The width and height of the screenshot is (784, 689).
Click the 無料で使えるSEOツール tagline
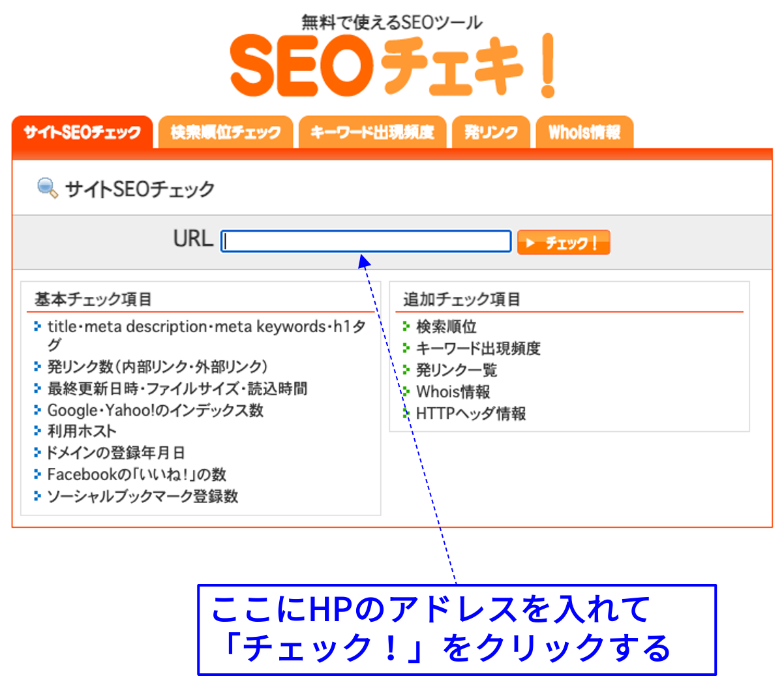click(x=392, y=22)
